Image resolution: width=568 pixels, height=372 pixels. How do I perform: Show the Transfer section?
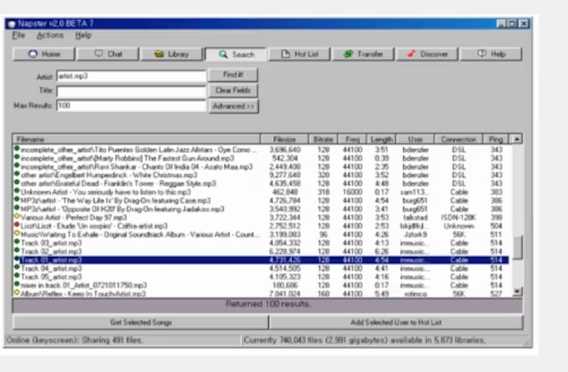pyautogui.click(x=363, y=54)
